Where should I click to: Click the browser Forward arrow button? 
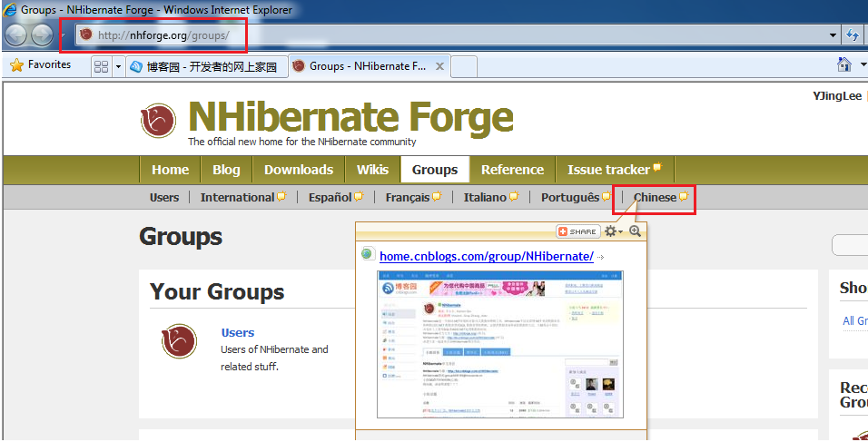click(42, 35)
